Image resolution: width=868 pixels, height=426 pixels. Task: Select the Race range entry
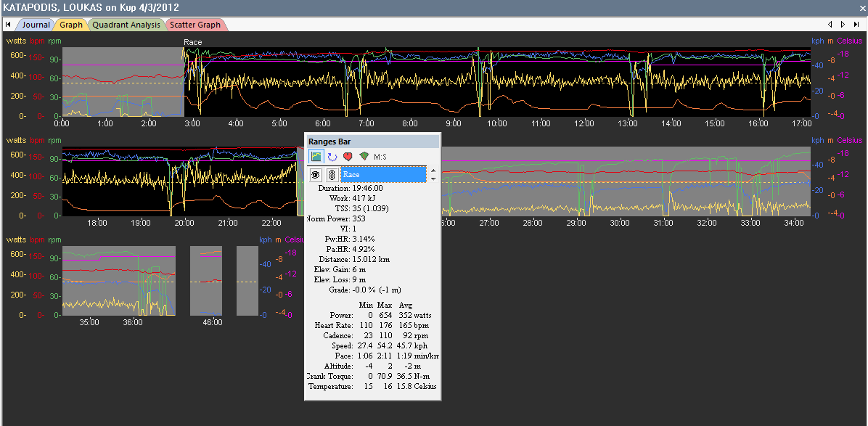(x=383, y=174)
